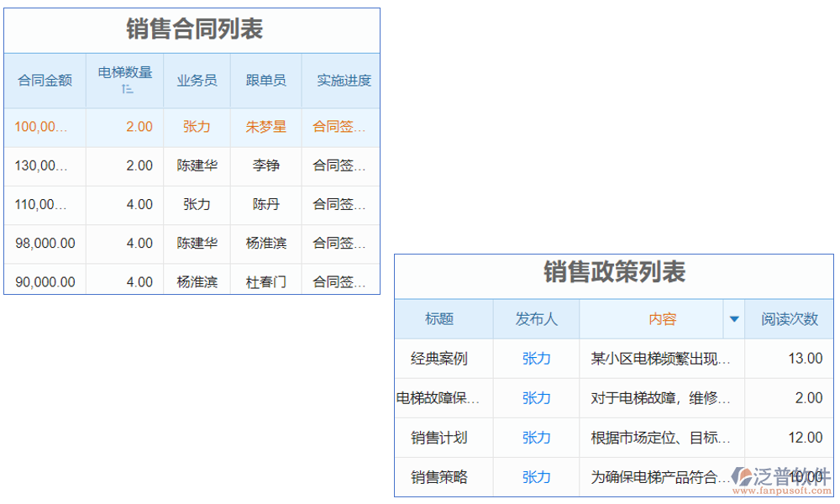Click salesperson 陈建华 in second contract row
This screenshot has height=504, width=840.
pyautogui.click(x=197, y=165)
